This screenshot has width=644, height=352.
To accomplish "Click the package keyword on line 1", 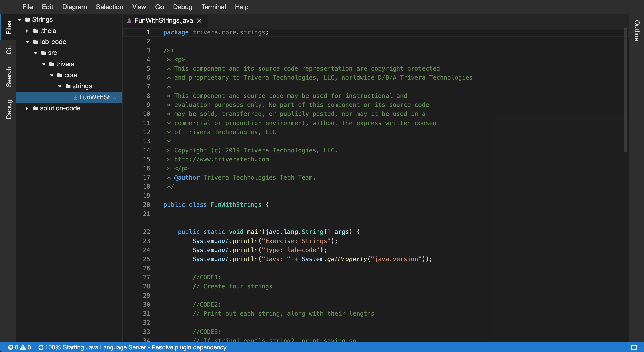I will coord(176,32).
